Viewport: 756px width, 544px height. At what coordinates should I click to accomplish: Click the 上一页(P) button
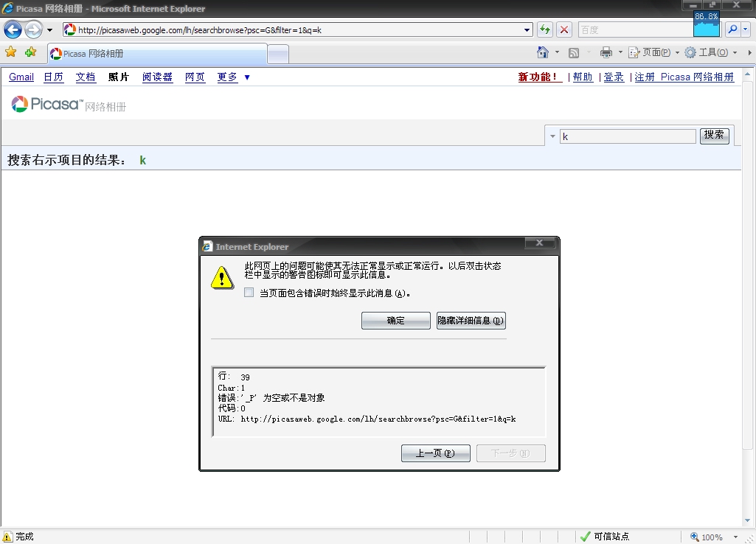(x=435, y=453)
